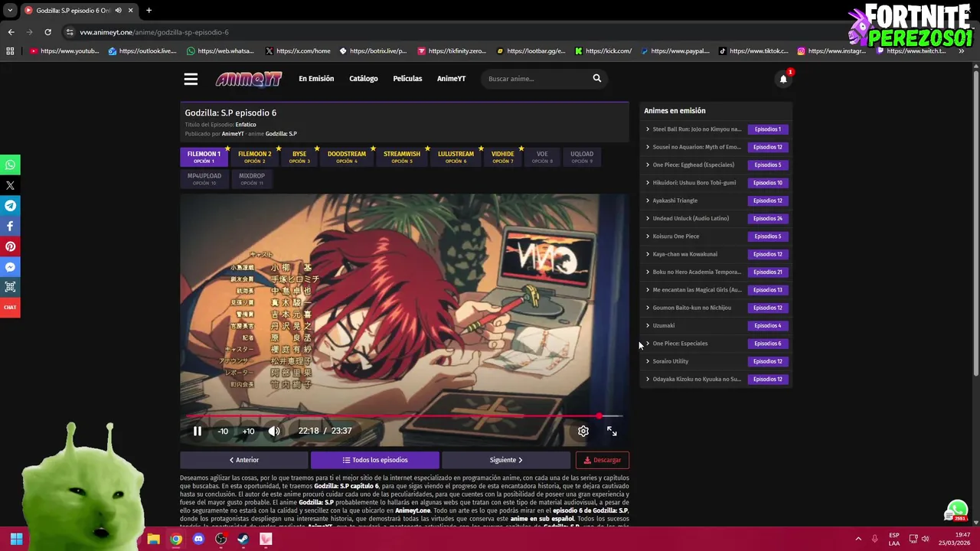This screenshot has width=980, height=551.
Task: Open the Uzumaki entry in the airing list
Action: 663,325
